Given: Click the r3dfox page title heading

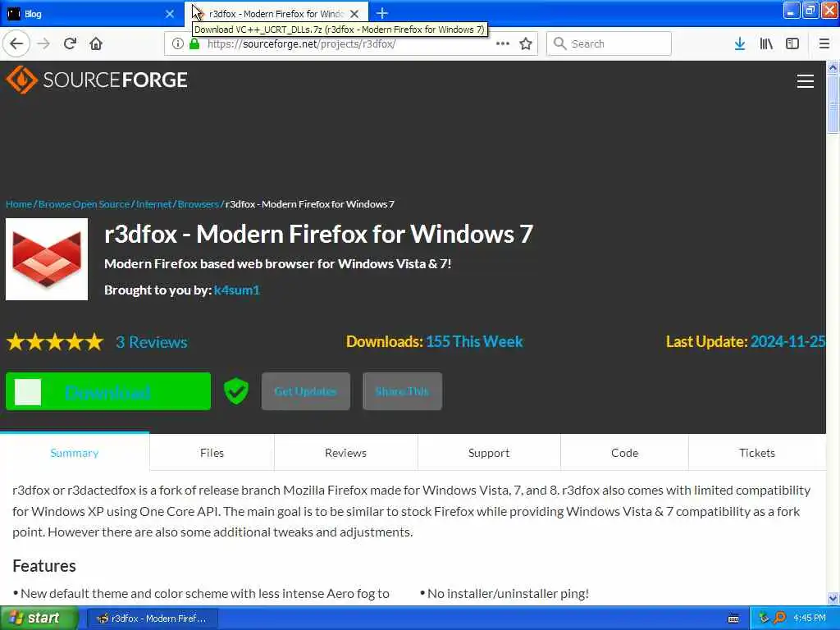Looking at the screenshot, I should (319, 234).
